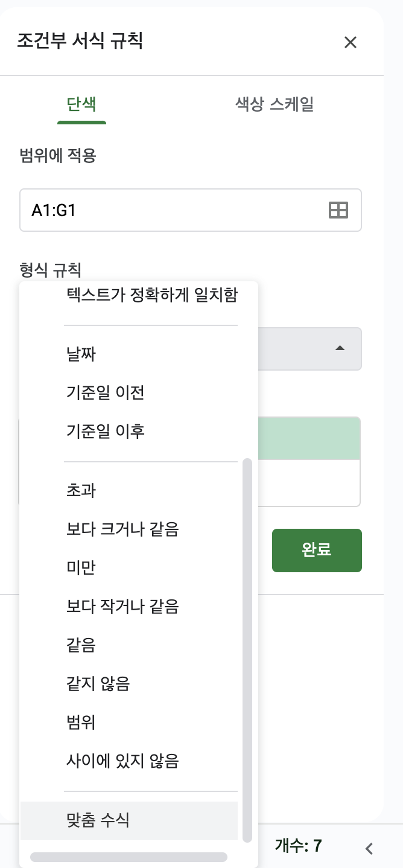Viewport: 403px width, 868px height.
Task: Click the select data range grid icon
Action: tap(338, 210)
